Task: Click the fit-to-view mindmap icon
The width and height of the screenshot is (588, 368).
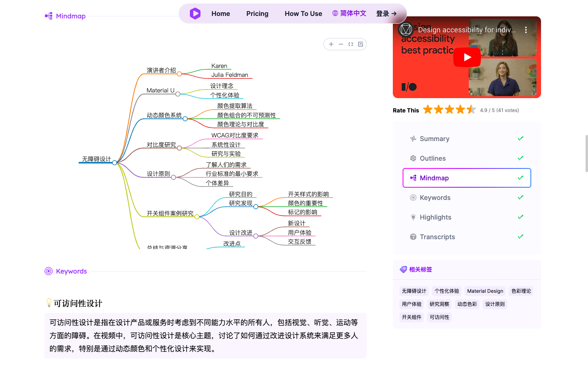Action: (x=351, y=44)
